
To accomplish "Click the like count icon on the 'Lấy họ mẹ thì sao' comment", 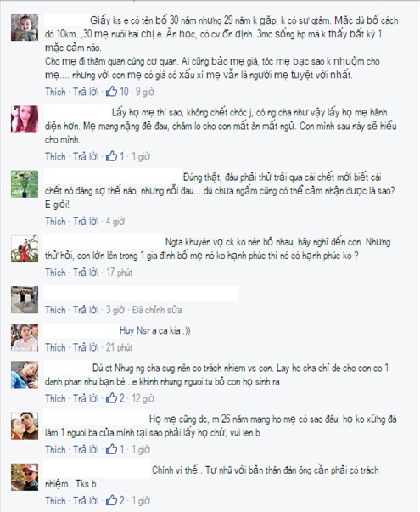I will point(111,156).
